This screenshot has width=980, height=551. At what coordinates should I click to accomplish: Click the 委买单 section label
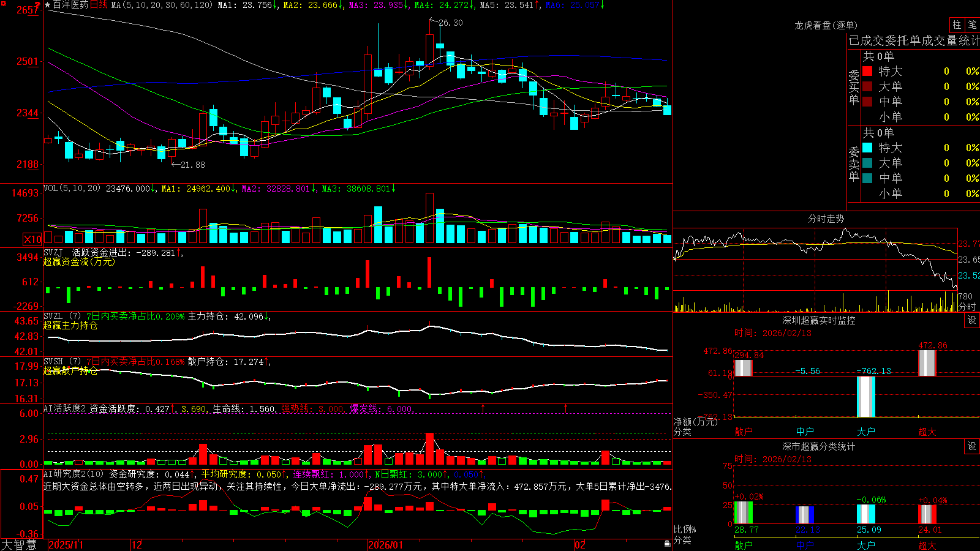point(854,86)
